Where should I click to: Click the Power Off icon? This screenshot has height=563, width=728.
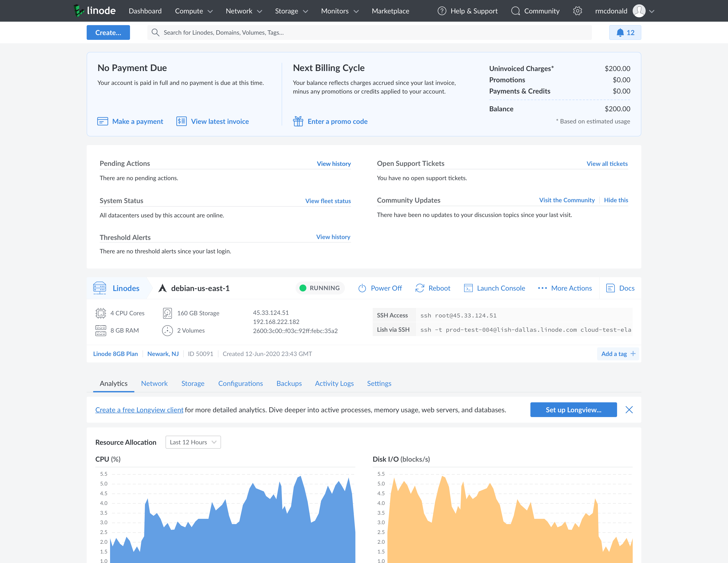362,288
